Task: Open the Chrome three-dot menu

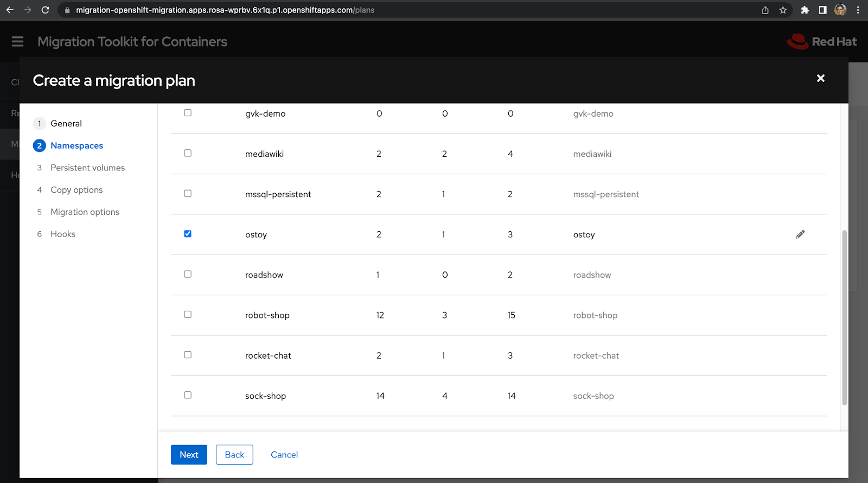Action: pyautogui.click(x=858, y=10)
